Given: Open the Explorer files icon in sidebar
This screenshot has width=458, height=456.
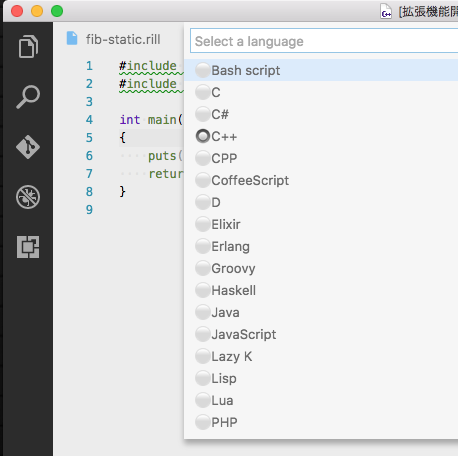Looking at the screenshot, I should 28,46.
